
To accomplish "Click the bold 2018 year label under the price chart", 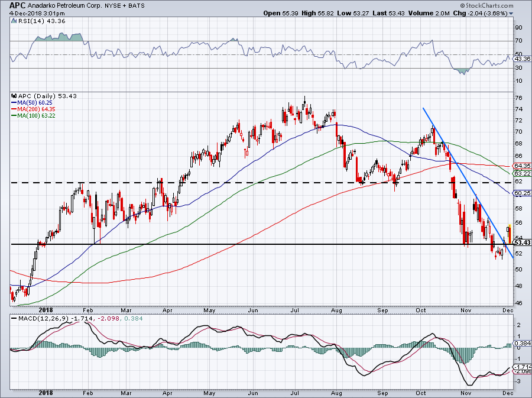I will [46, 310].
